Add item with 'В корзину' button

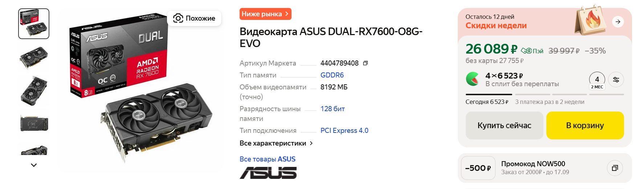(585, 125)
